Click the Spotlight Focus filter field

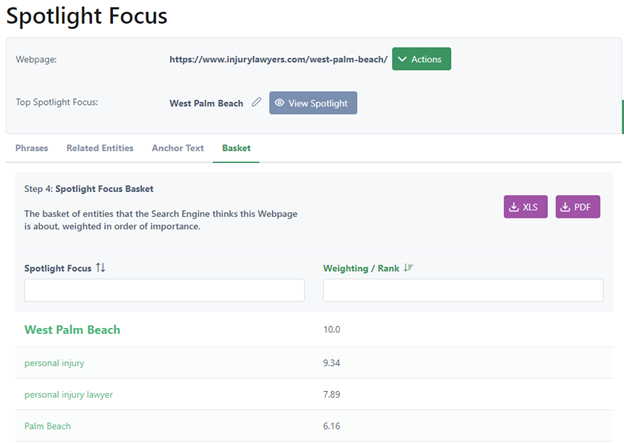[x=164, y=290]
